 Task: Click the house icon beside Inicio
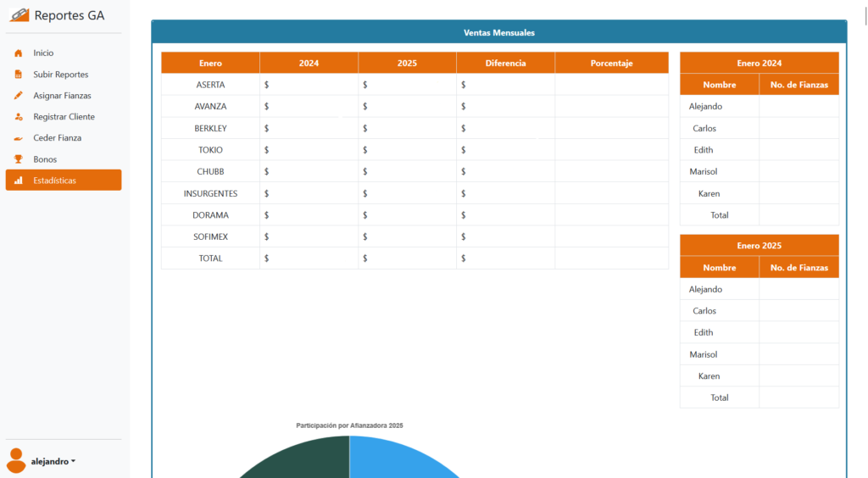point(19,53)
